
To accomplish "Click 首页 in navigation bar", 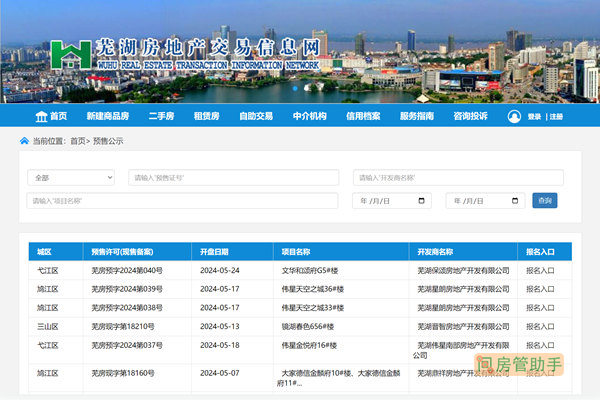I will [59, 116].
